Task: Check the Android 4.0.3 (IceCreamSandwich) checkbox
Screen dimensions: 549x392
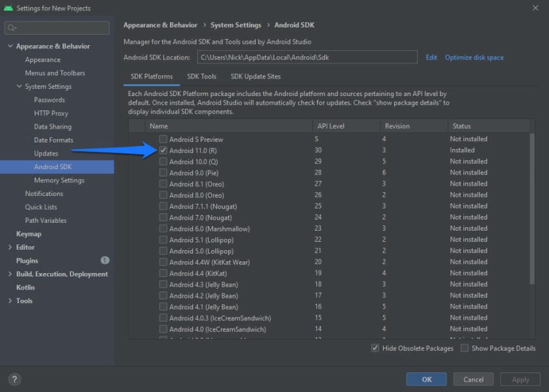Action: 163,318
